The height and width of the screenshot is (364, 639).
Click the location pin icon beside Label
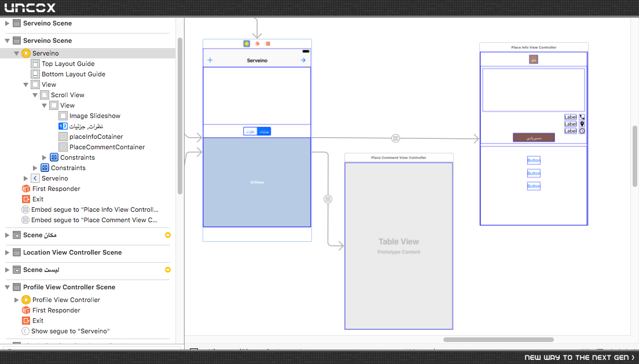point(582,124)
